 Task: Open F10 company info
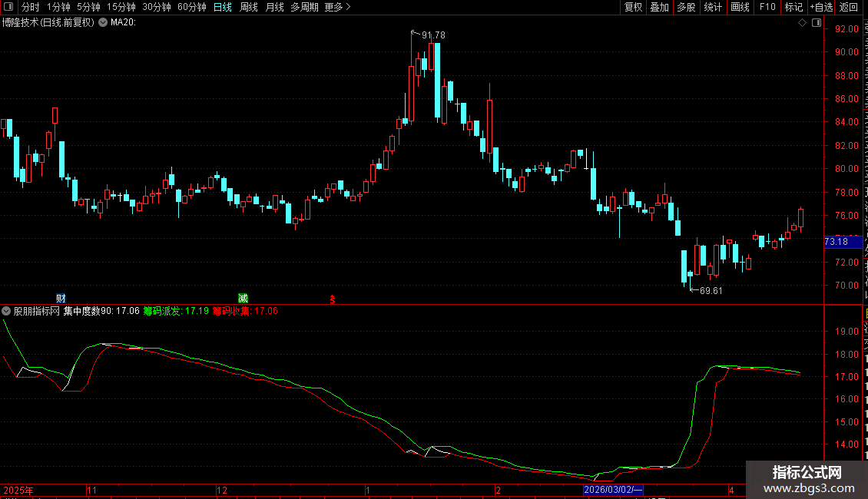[767, 7]
